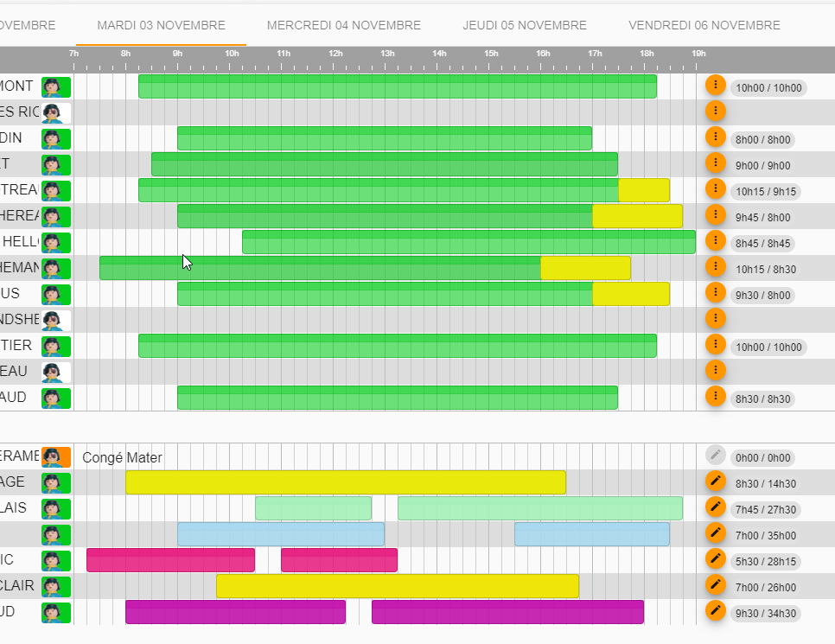This screenshot has width=835, height=644.
Task: Click the "7h00 / 26h00" hours badge
Action: (x=766, y=588)
